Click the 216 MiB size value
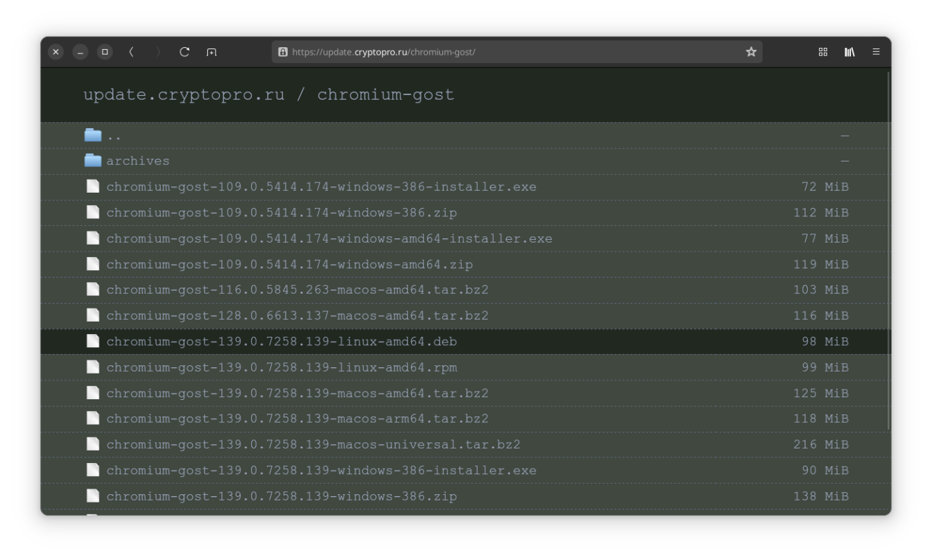Screen dimensions: 932x560 point(821,445)
